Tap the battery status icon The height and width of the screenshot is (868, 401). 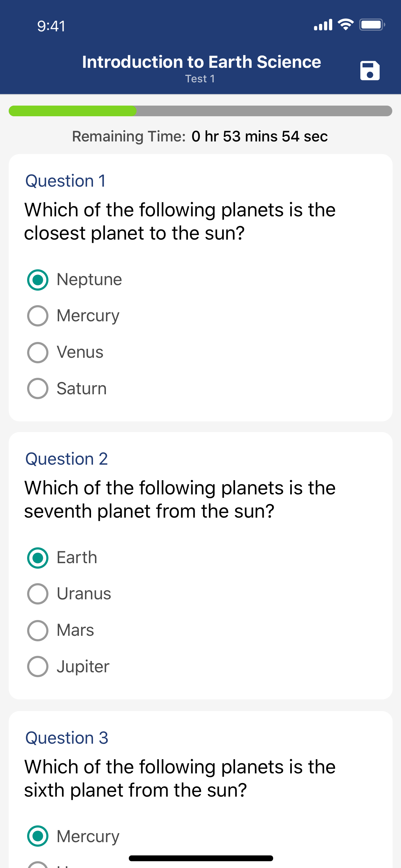pyautogui.click(x=372, y=25)
